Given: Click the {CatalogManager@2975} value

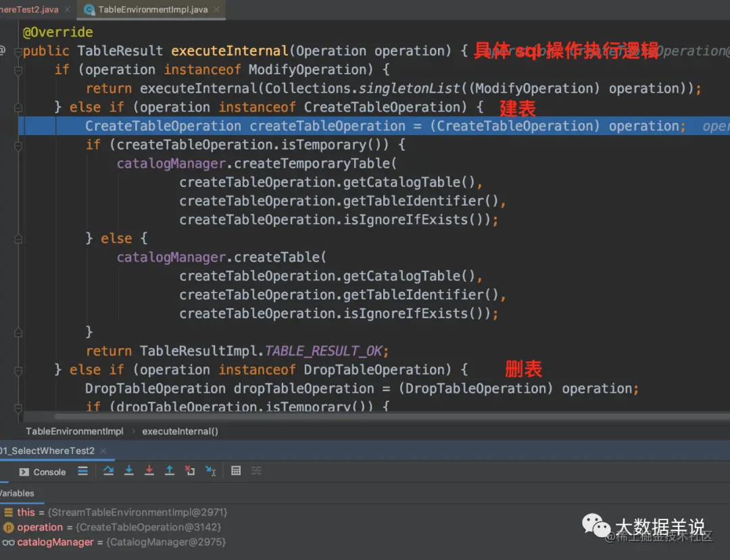Looking at the screenshot, I should 166,542.
